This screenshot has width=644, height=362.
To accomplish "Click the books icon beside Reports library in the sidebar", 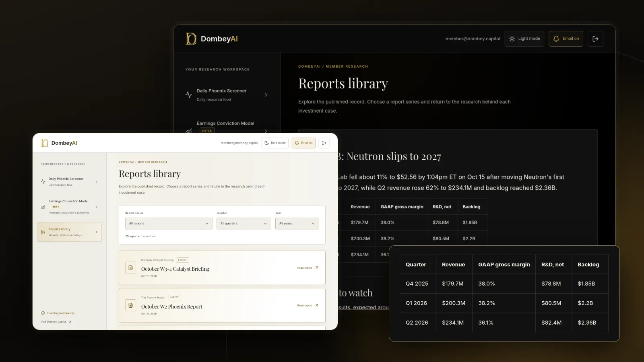I will tap(43, 232).
